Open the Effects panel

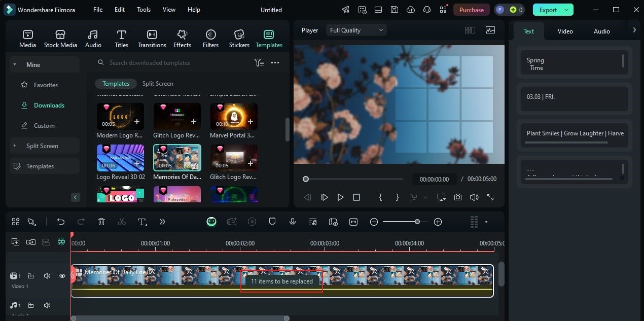(x=182, y=39)
